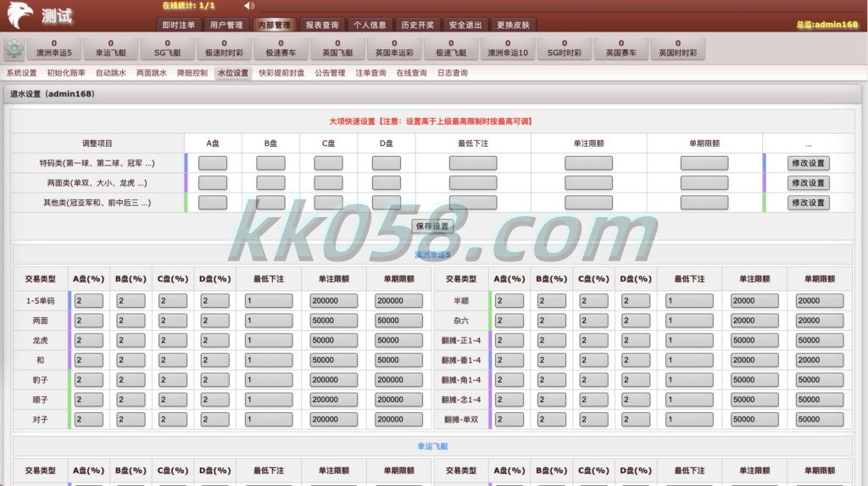Open the 即时注单 menu
The height and width of the screenshot is (486, 868).
point(179,25)
